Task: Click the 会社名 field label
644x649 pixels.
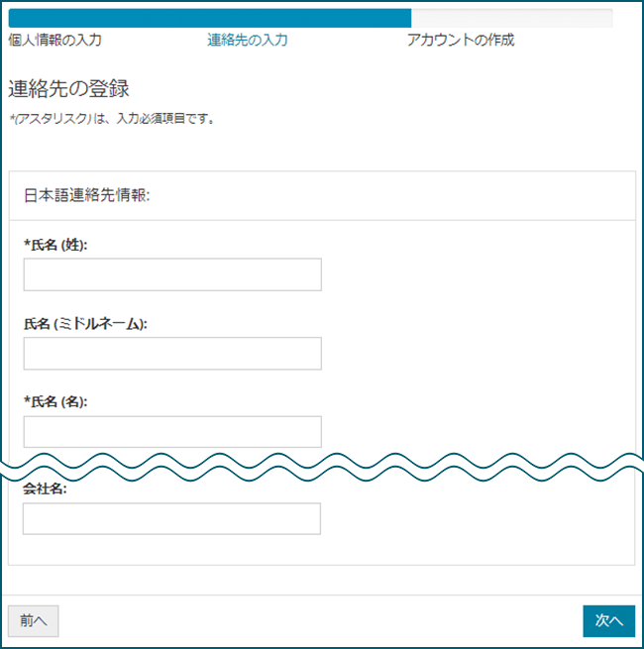Action: coord(45,488)
